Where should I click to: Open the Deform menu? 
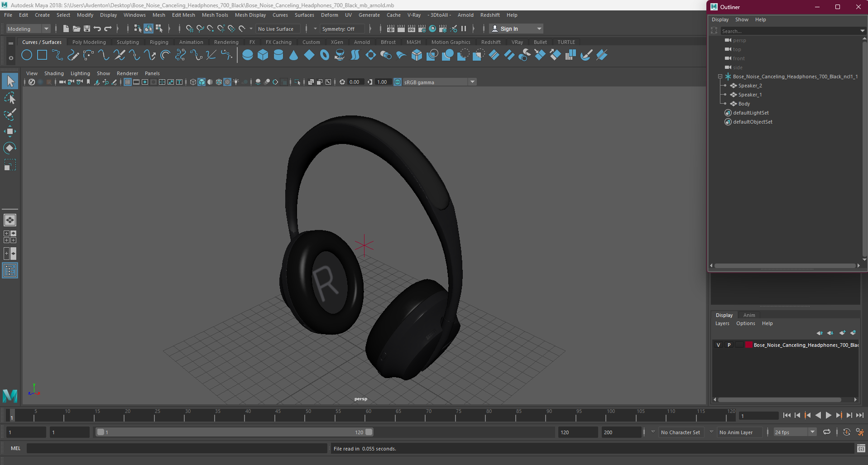point(329,15)
